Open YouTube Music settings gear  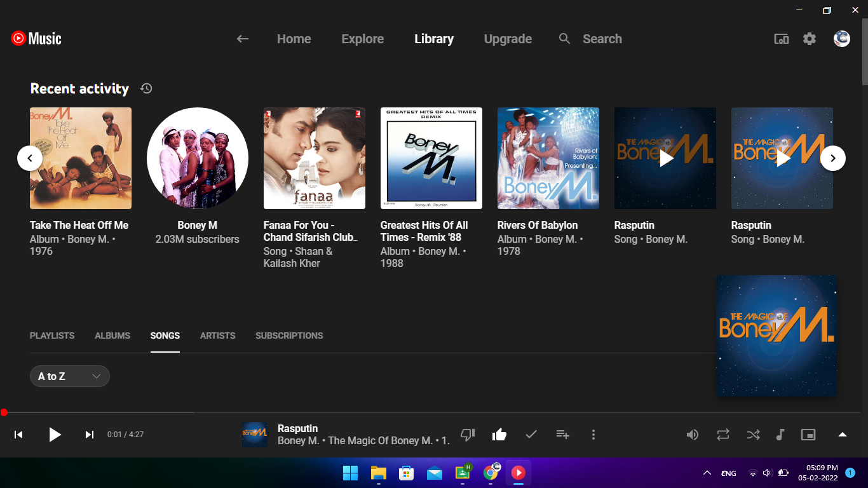click(x=809, y=39)
